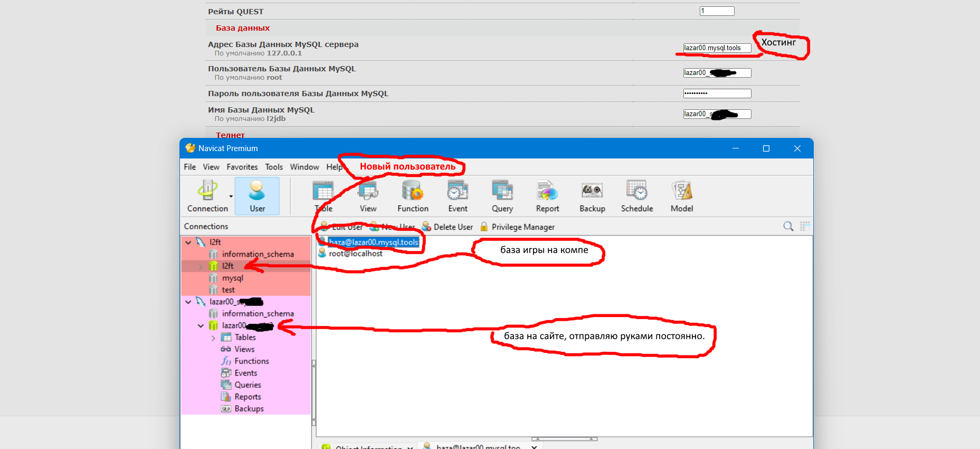Click the root@localhost user icon
Screen dimensions: 980x449
click(322, 254)
